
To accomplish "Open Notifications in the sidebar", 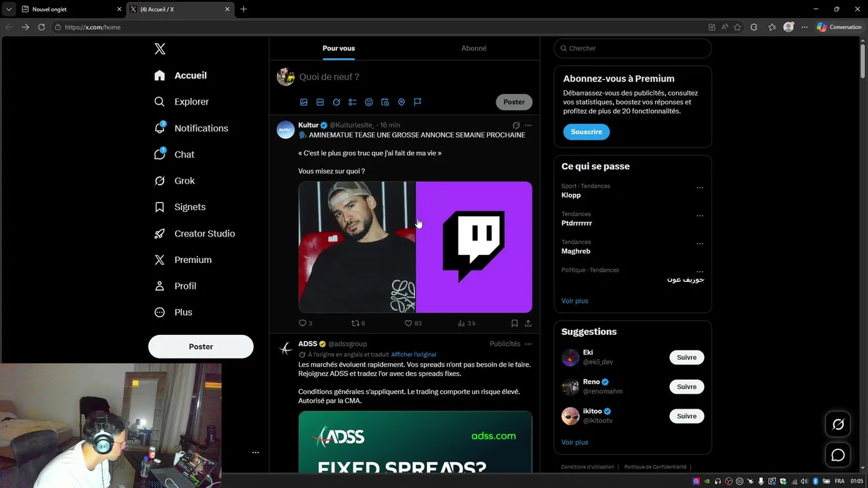I will [x=191, y=128].
